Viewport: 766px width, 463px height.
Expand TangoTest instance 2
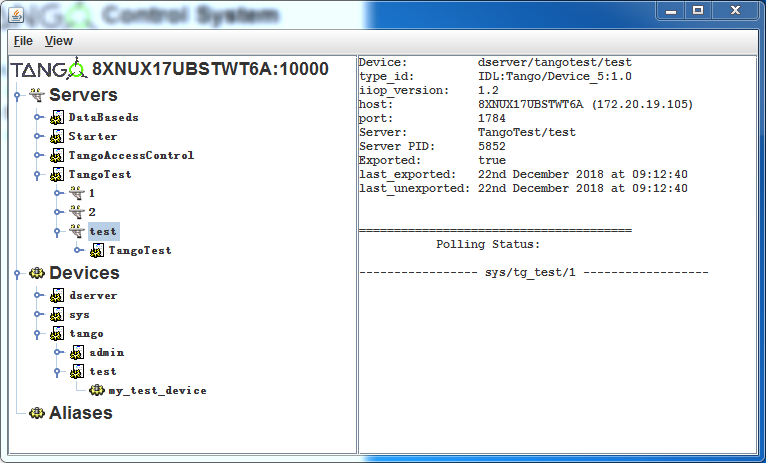pyautogui.click(x=58, y=212)
